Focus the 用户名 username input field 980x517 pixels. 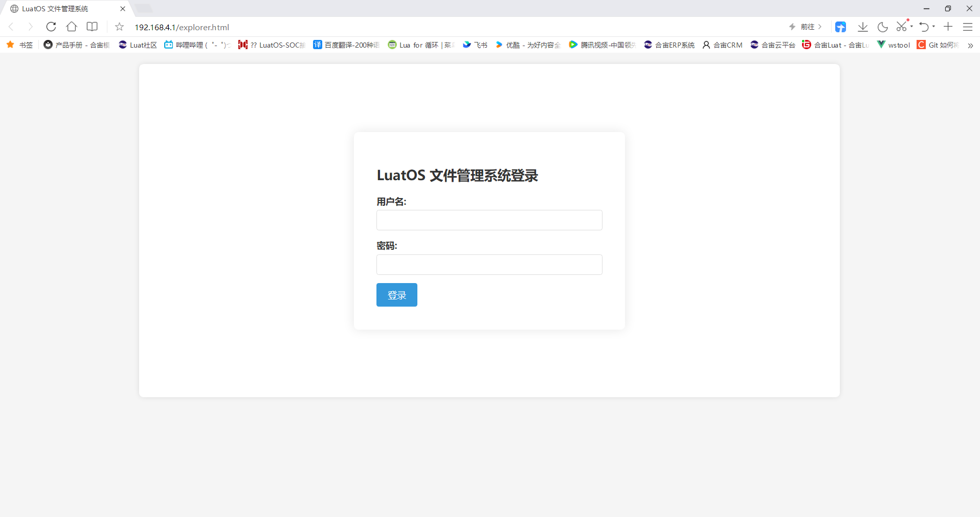pos(489,220)
